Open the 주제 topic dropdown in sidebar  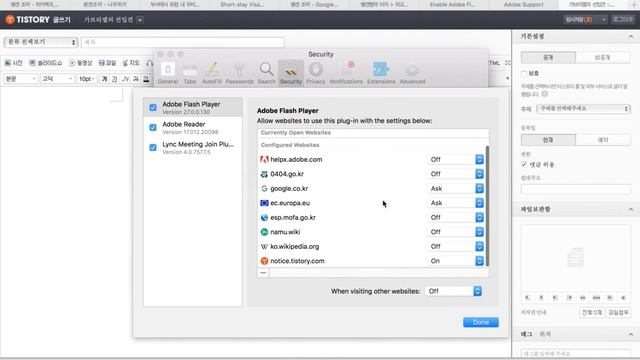click(583, 109)
